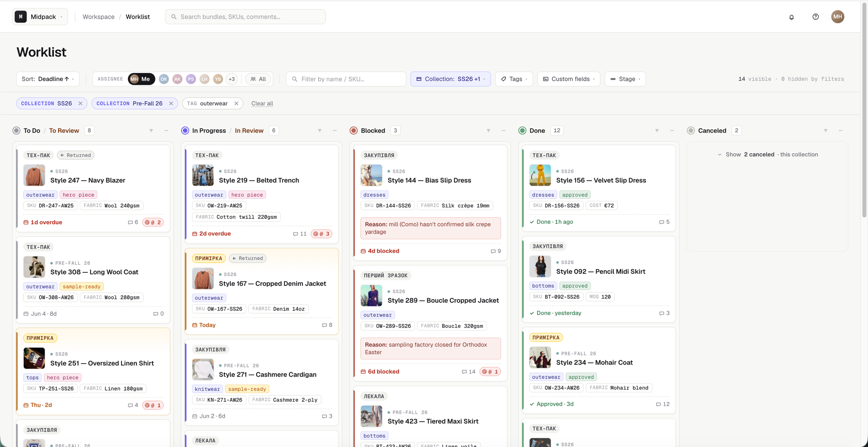Open Style 308 — Long Wool Coat card

coord(93,280)
